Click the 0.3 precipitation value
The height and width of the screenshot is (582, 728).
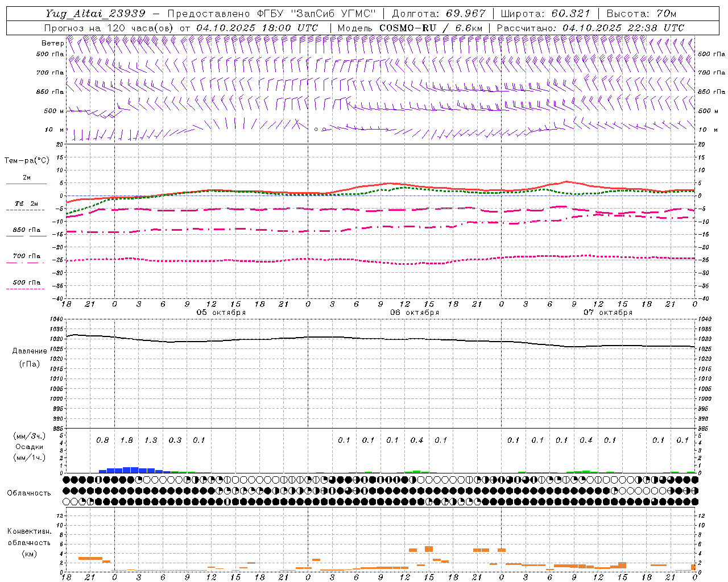click(175, 440)
